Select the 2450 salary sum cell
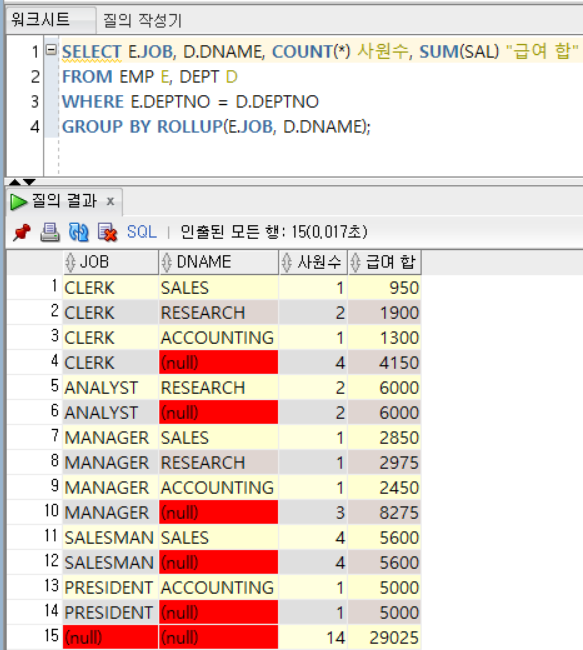The width and height of the screenshot is (583, 650). click(384, 488)
